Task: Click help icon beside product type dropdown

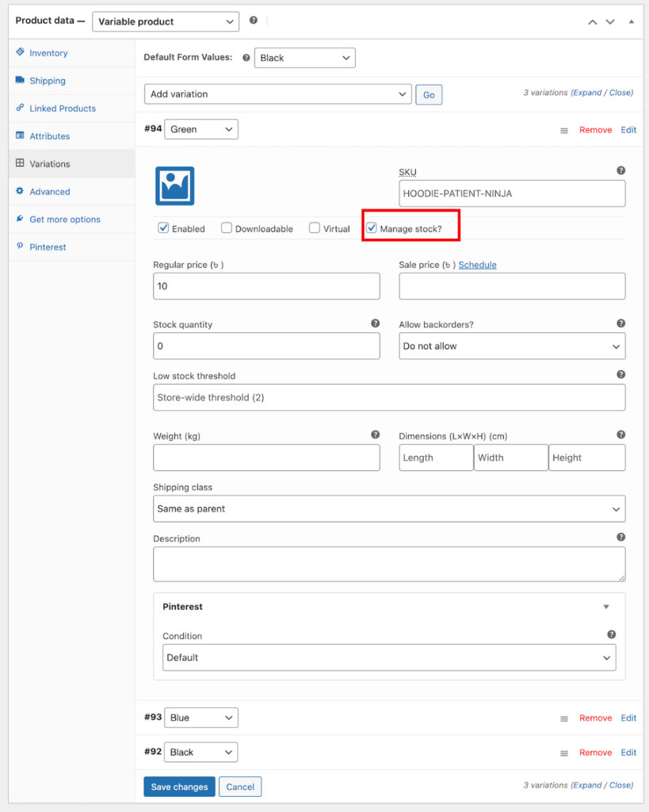Action: click(253, 20)
